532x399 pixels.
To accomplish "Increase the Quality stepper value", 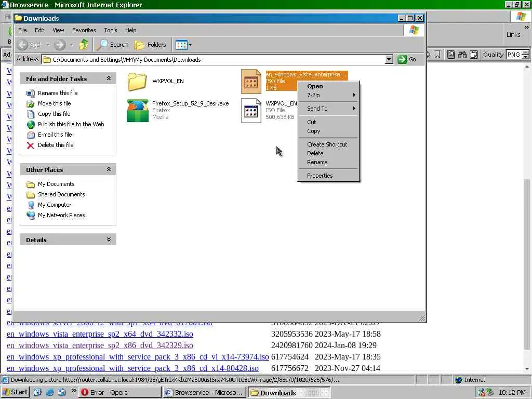I will 526,52.
